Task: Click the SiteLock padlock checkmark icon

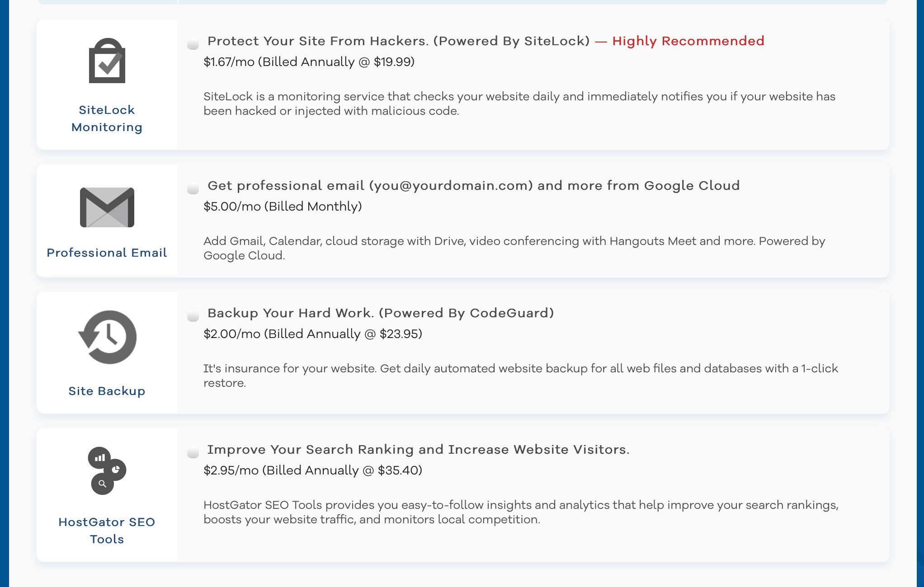Action: coord(107,61)
